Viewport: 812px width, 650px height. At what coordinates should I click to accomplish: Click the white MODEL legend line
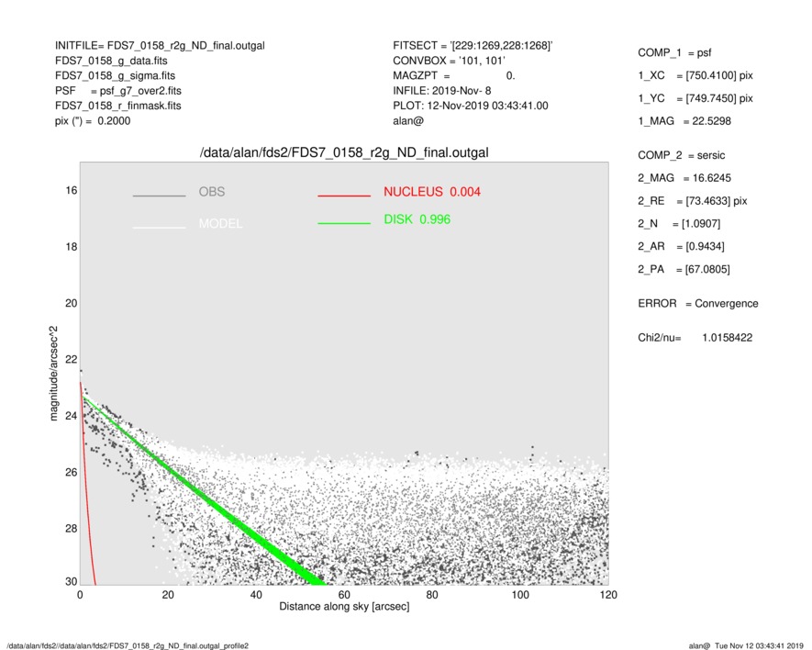tap(159, 227)
